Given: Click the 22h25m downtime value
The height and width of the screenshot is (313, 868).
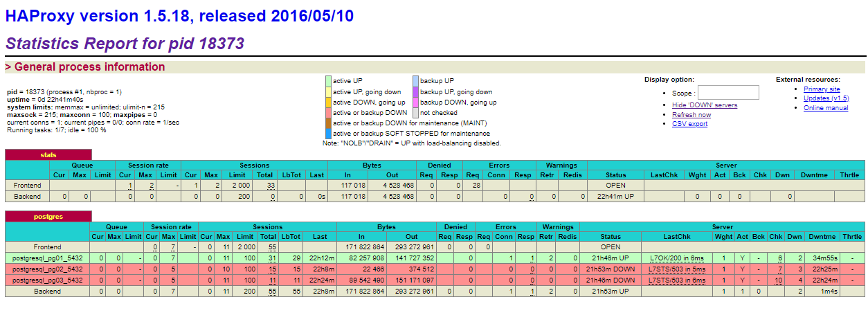Looking at the screenshot, I should 825,269.
